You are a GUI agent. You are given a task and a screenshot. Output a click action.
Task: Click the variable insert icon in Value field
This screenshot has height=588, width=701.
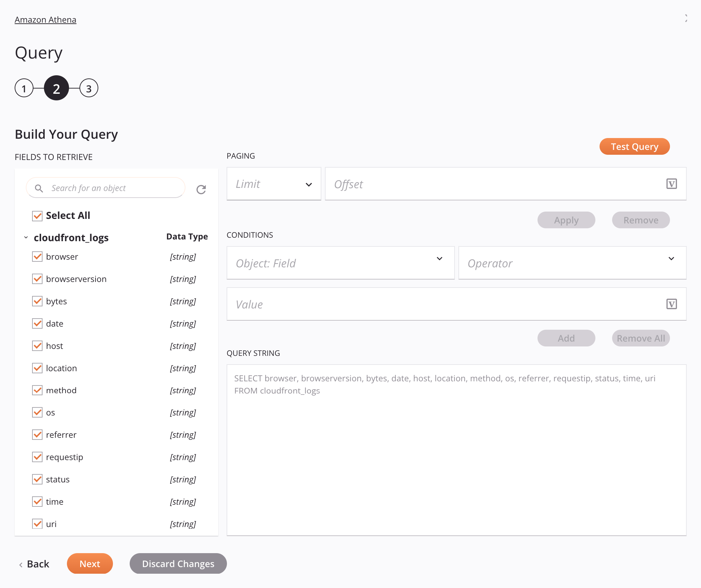(x=672, y=304)
